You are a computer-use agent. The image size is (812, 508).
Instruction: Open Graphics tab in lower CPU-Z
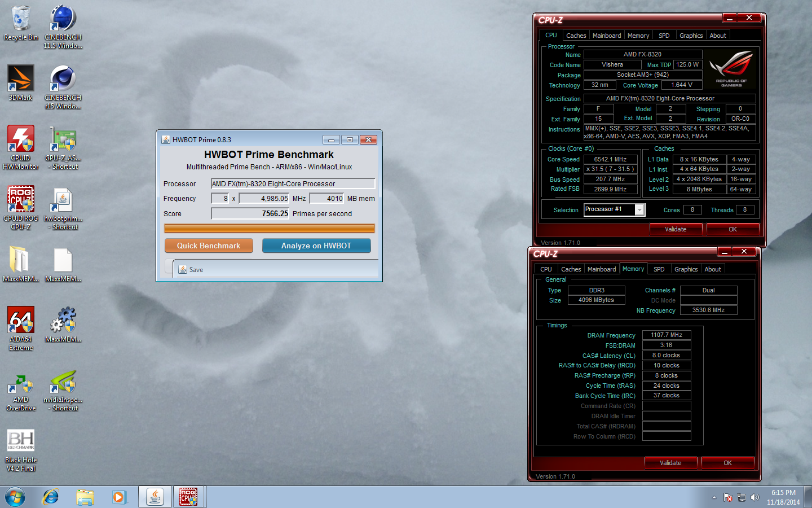[686, 269]
